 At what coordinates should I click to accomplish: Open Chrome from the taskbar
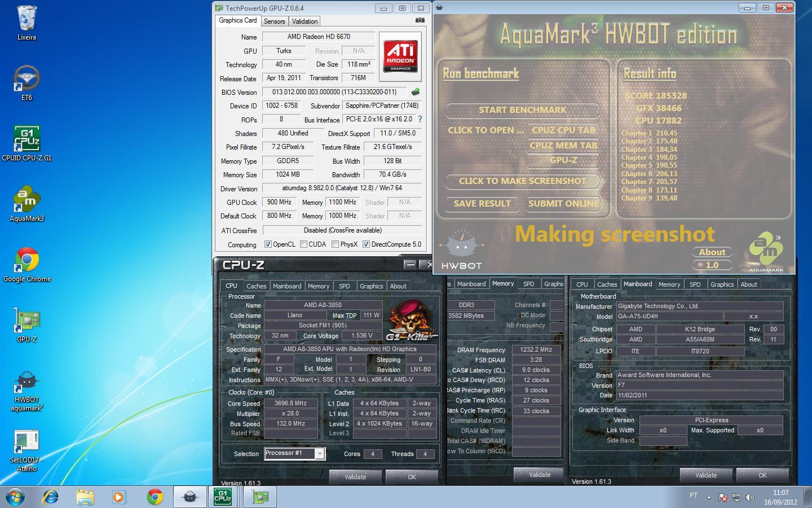pyautogui.click(x=155, y=497)
